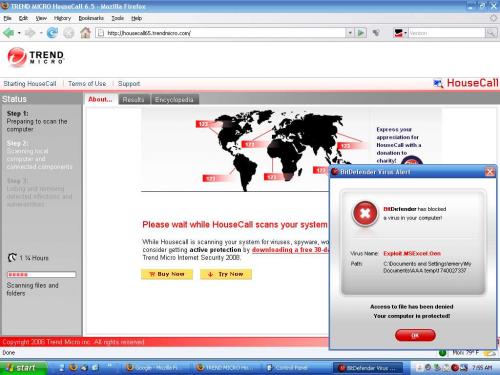Click the Windows Start button
Screen dimensions: 500x375
23,368
